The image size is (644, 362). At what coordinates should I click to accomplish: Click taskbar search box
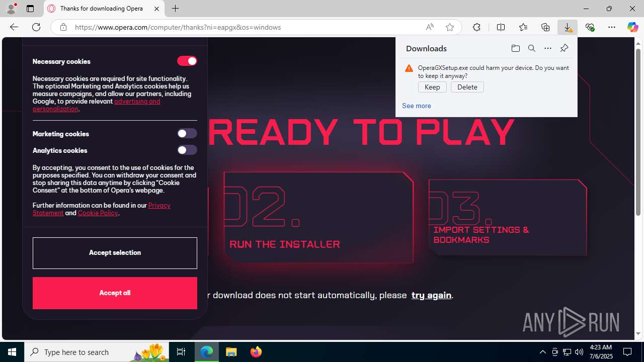(x=96, y=352)
